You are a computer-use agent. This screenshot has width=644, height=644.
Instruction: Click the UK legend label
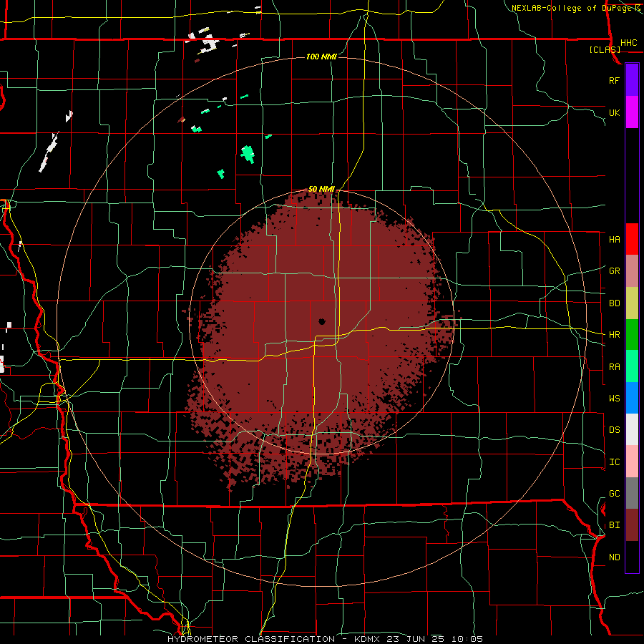tap(615, 112)
